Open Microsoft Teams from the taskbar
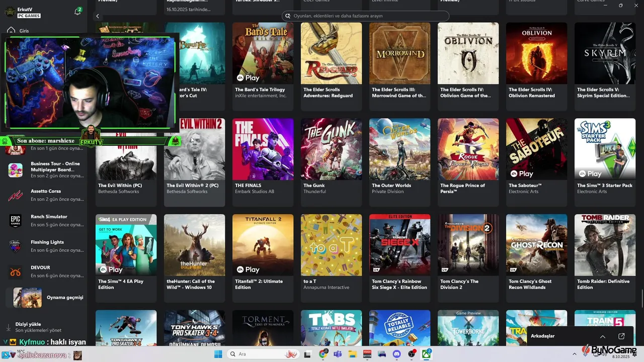 click(x=338, y=354)
